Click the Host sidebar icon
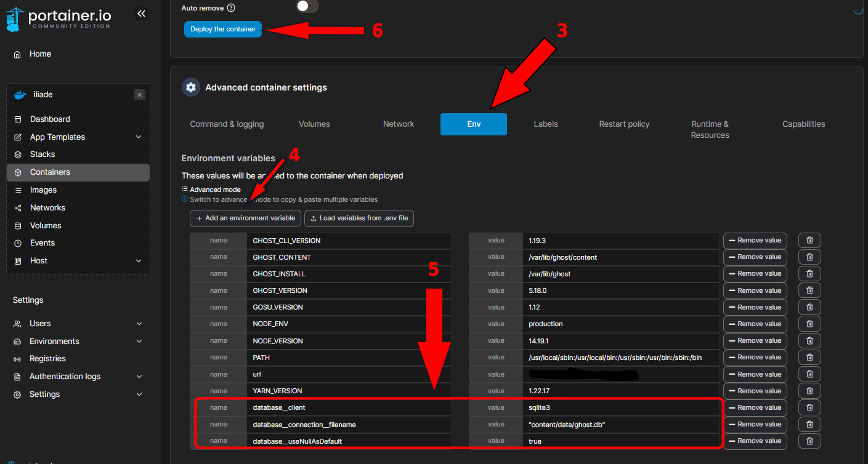 tap(18, 261)
